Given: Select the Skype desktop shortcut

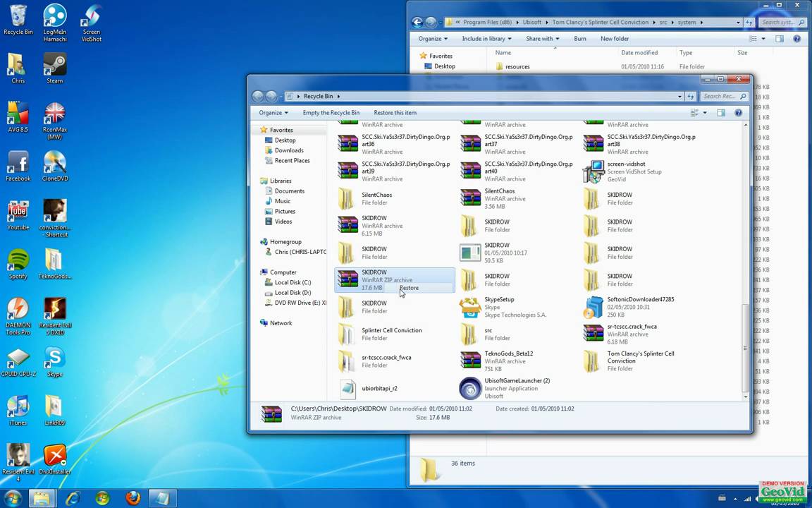Looking at the screenshot, I should pos(55,362).
